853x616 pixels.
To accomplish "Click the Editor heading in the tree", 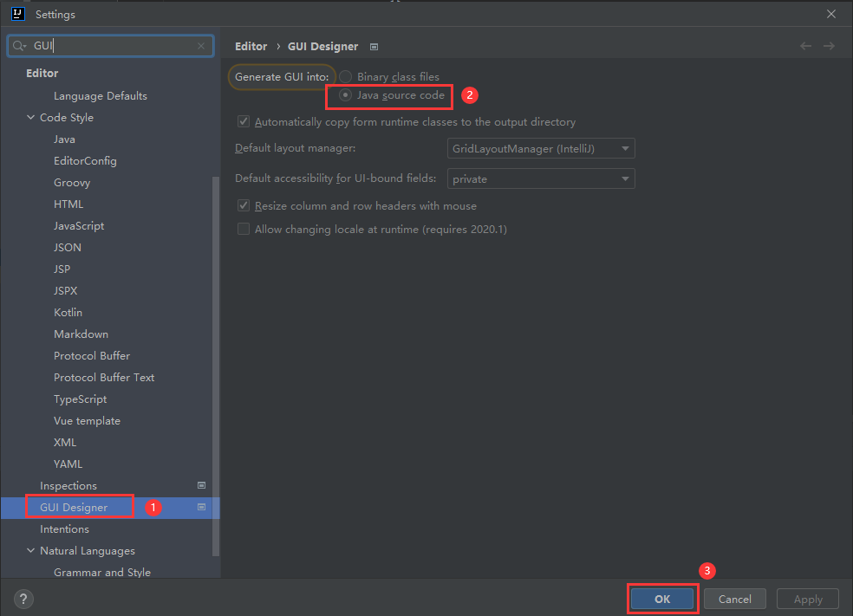I will (42, 74).
